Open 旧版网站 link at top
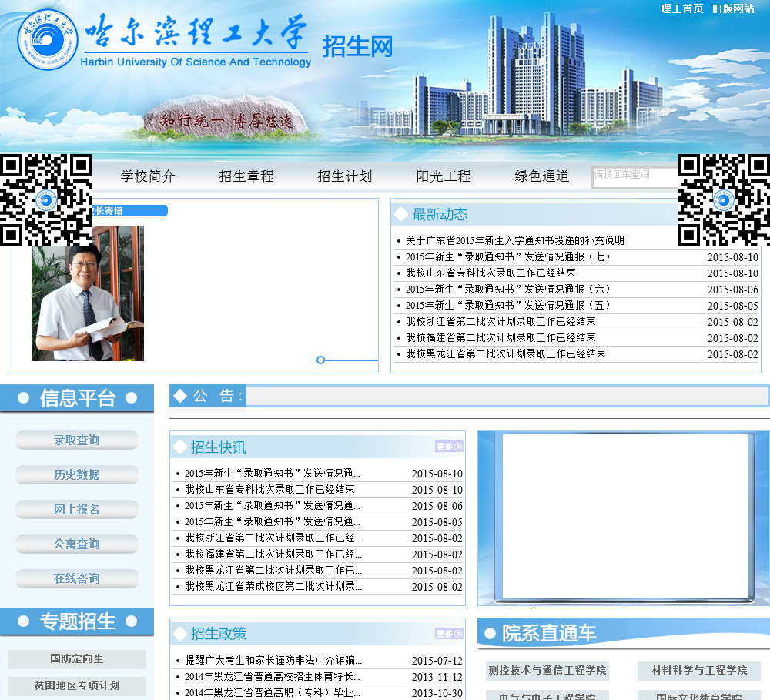Viewport: 770px width, 700px height. 733,8
